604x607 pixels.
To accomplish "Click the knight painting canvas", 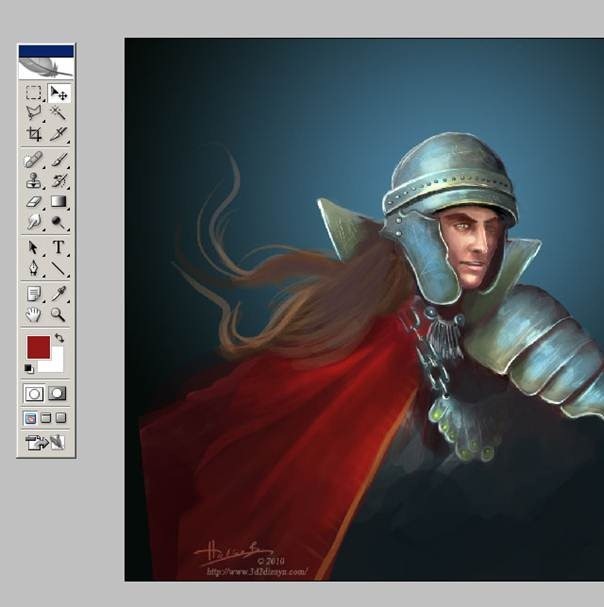I will [x=364, y=309].
